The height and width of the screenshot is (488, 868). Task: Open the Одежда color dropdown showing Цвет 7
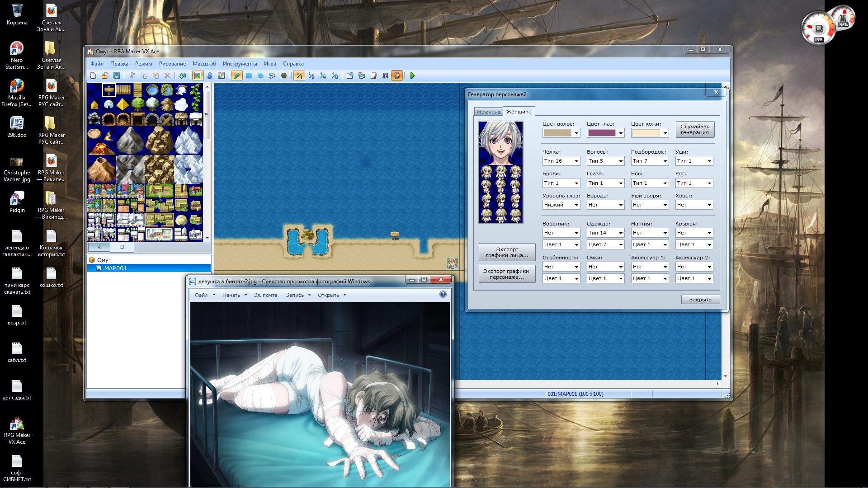point(605,245)
